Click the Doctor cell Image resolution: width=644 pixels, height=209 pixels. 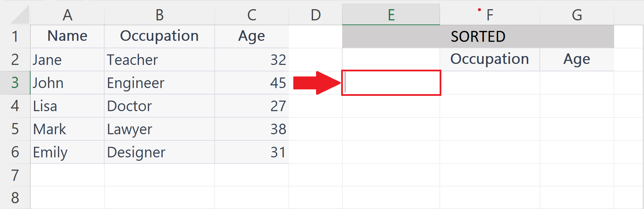point(159,106)
